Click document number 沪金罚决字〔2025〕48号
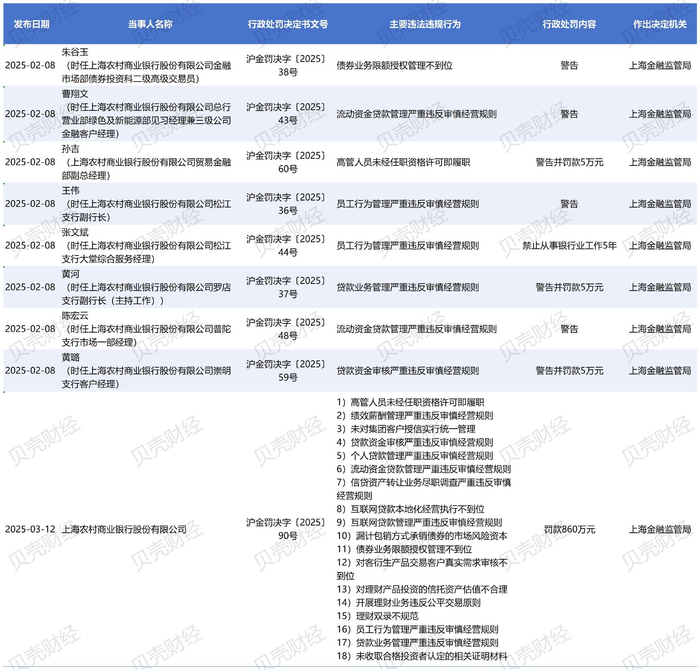 [x=288, y=329]
